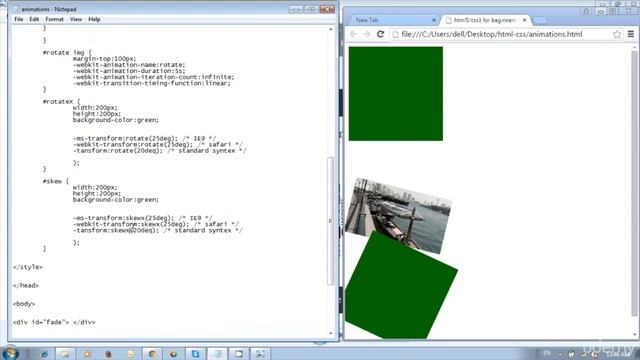
Task: Open Notepad Help menu
Action: pyautogui.click(x=94, y=19)
